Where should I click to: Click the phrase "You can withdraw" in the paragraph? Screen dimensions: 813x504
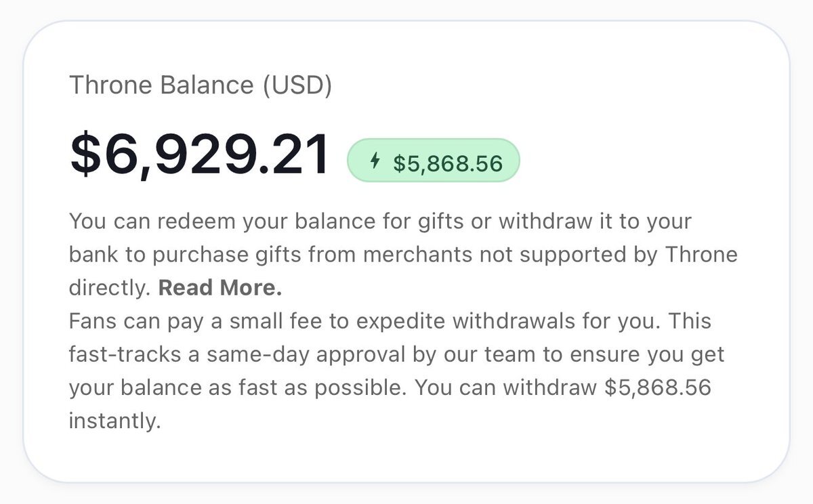[505, 387]
